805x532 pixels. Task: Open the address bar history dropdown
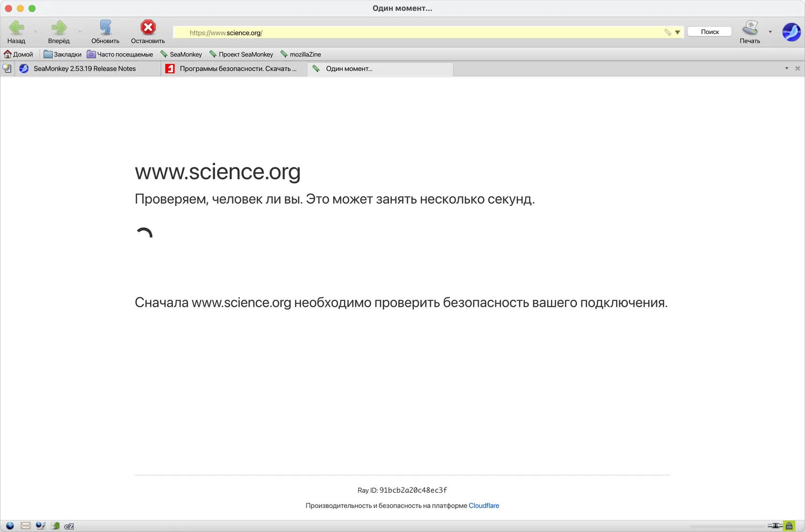tap(678, 33)
